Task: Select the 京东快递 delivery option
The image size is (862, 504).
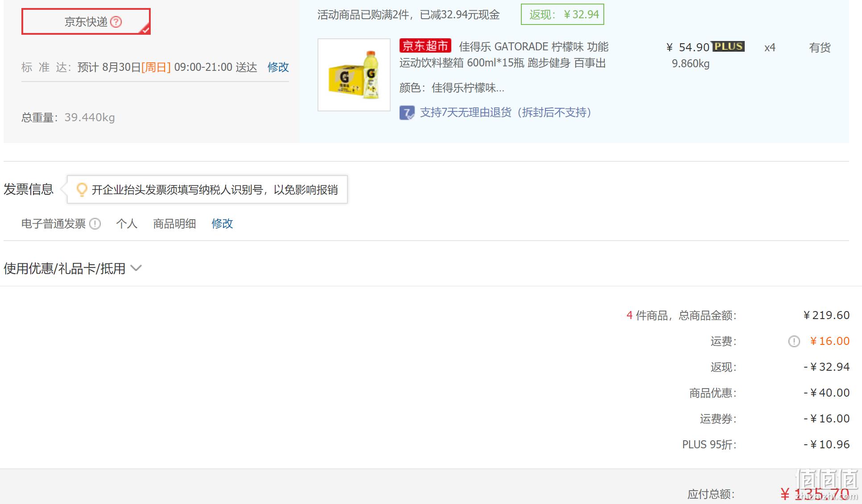Action: tap(86, 21)
